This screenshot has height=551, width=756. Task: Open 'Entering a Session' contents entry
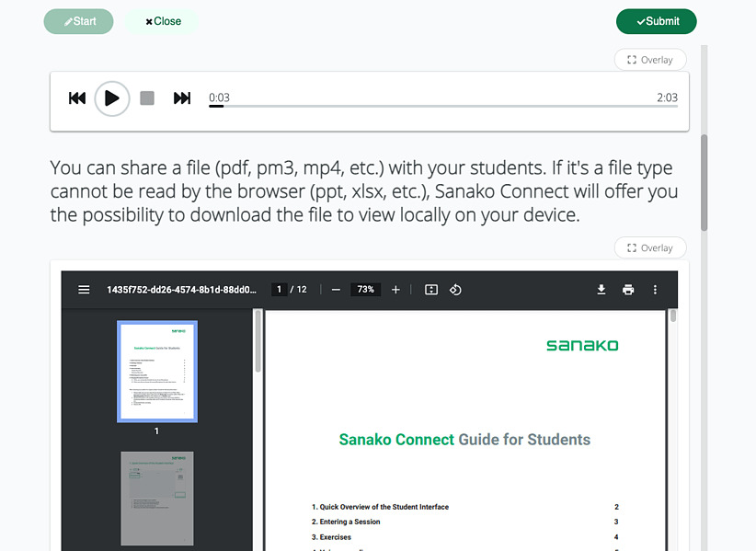[346, 522]
